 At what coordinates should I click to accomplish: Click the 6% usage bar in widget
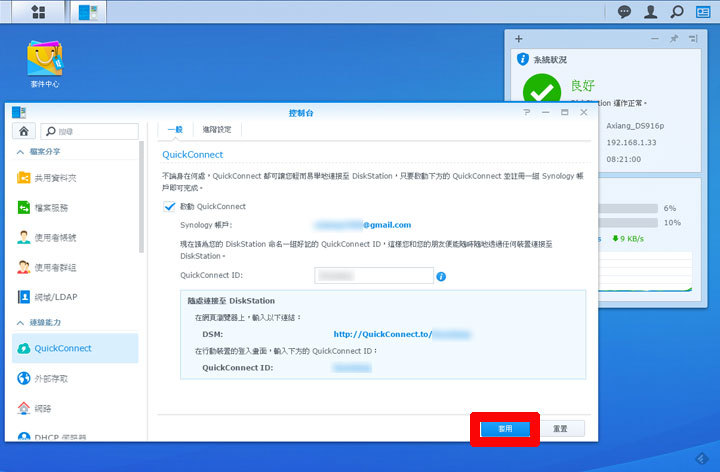(628, 208)
